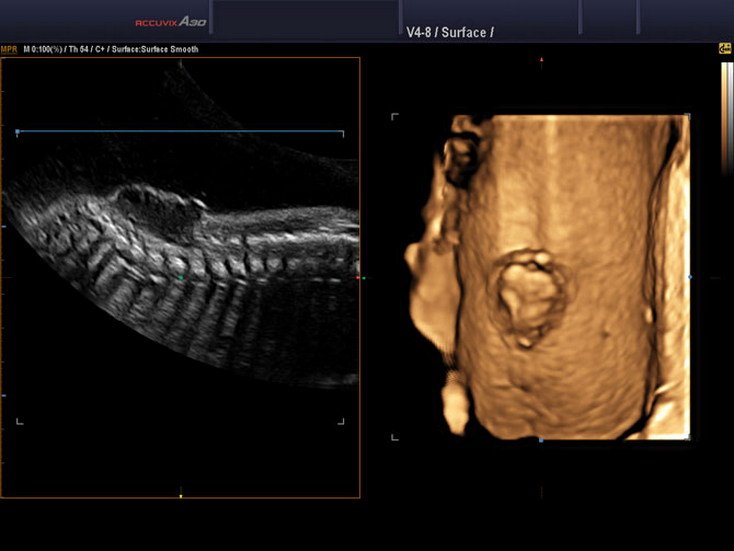Click the green center marker on the spine

[x=180, y=278]
